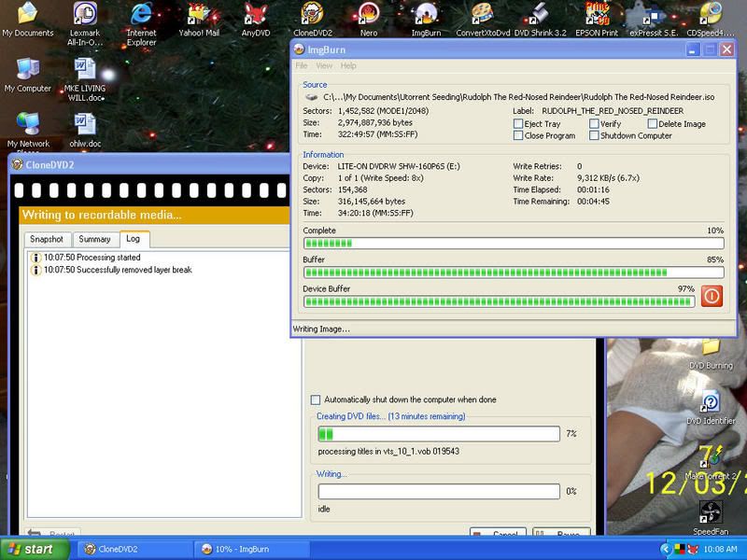Click the red abort icon in ImgBurn
The image size is (747, 560).
712,296
